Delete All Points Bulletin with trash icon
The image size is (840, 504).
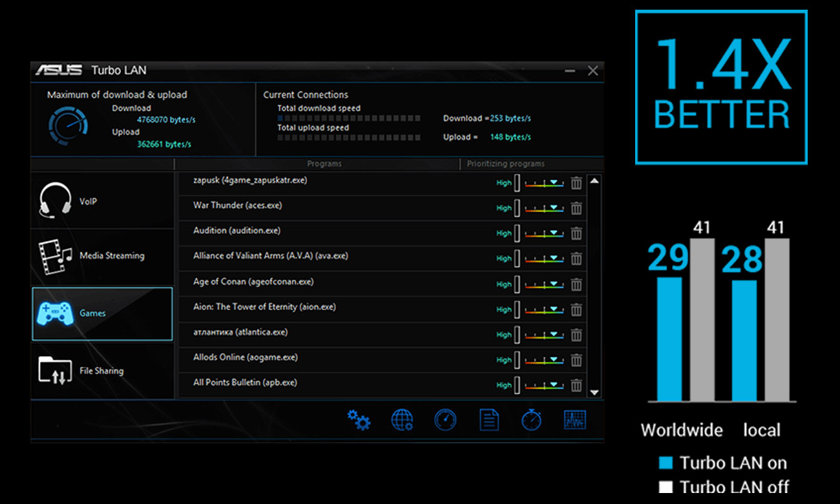click(576, 385)
